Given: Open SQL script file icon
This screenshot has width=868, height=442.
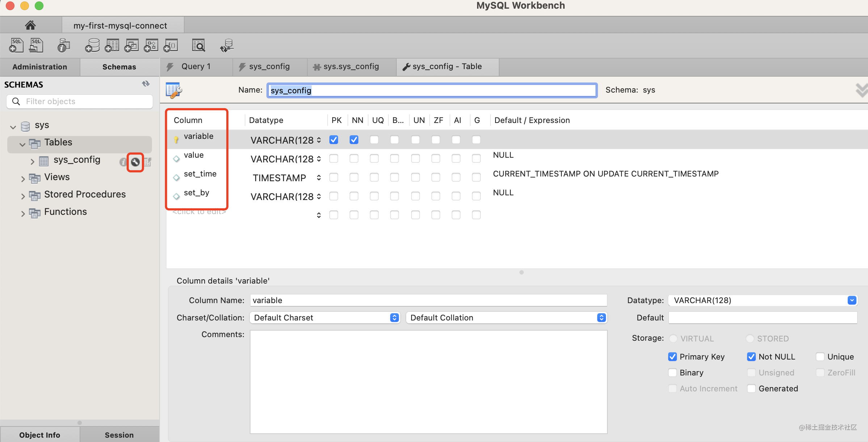Looking at the screenshot, I should [36, 45].
